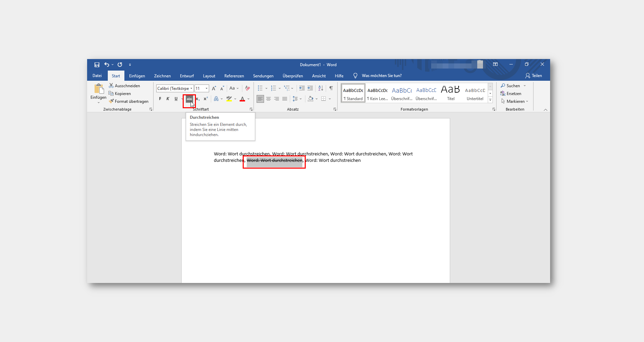Viewport: 644px width, 342px height.
Task: Switch to the Zeichnen tab
Action: point(162,76)
